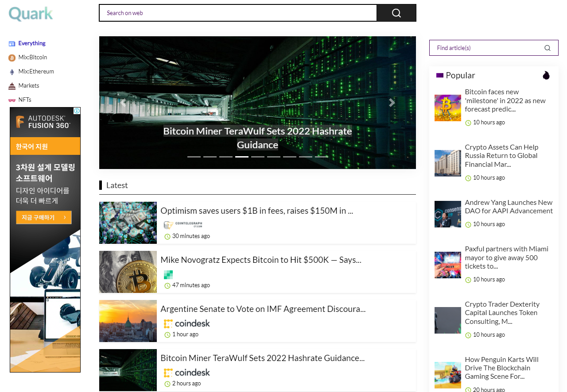Click the Russia building popular thumbnail
The height and width of the screenshot is (392, 567).
click(448, 163)
